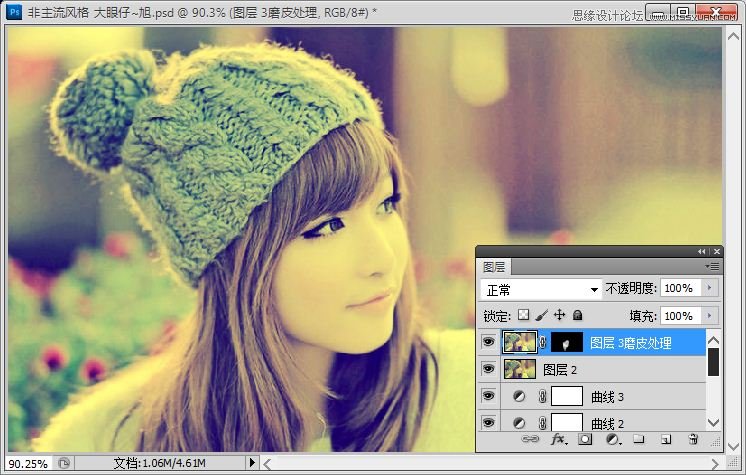The width and height of the screenshot is (746, 475).
Task: Expand the fill percentage slider arrow
Action: [710, 315]
